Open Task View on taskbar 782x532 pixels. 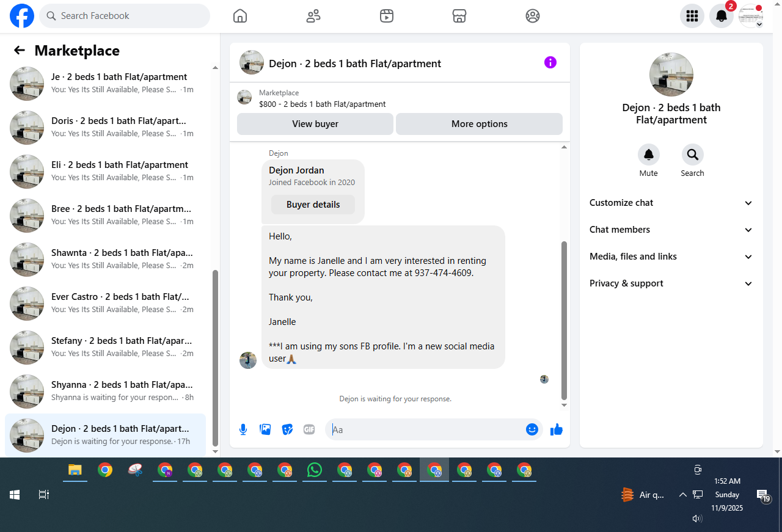(x=44, y=495)
